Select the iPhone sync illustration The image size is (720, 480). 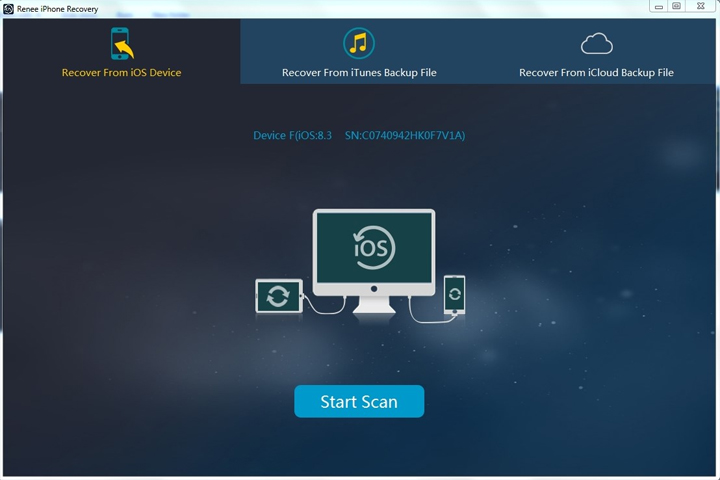455,295
